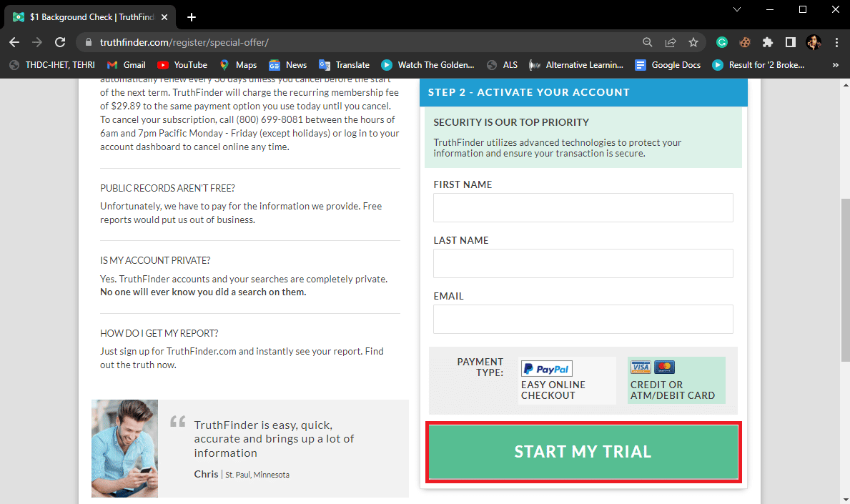Click the Email input field
850x504 pixels.
tap(583, 319)
